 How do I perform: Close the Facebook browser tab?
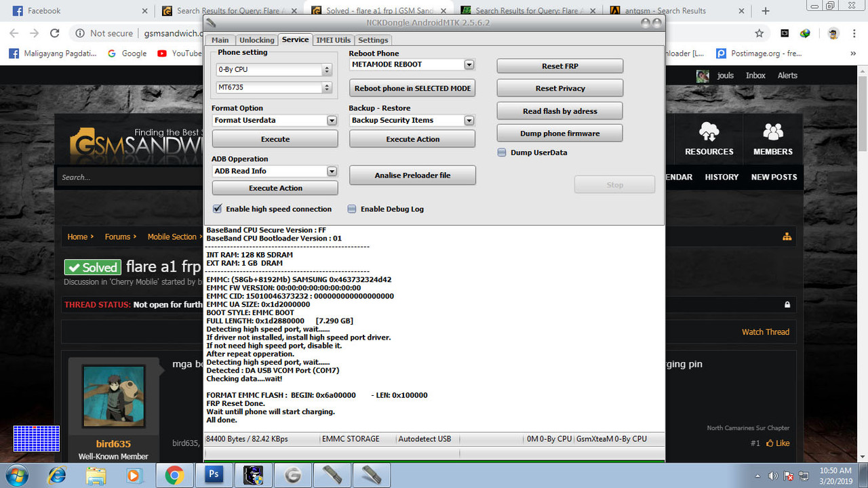click(x=144, y=11)
